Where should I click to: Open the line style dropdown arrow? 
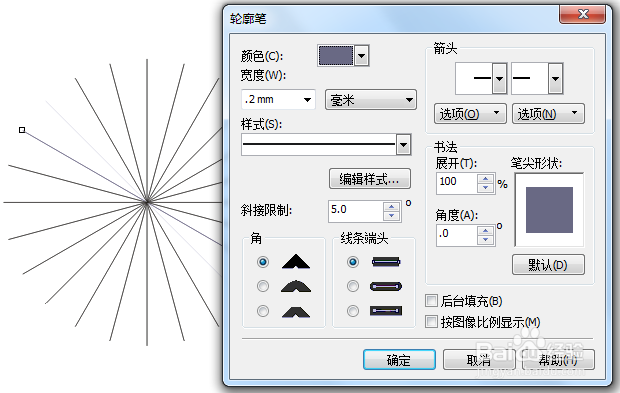click(403, 144)
